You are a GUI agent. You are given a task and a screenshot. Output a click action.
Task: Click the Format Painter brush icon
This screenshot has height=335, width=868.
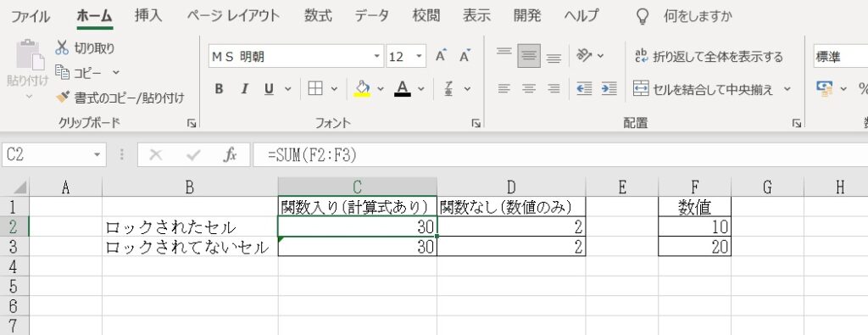63,98
